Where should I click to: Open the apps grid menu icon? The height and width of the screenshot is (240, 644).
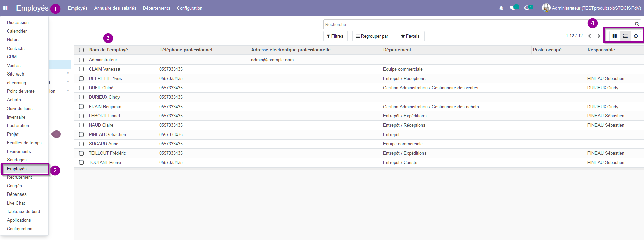(5, 8)
